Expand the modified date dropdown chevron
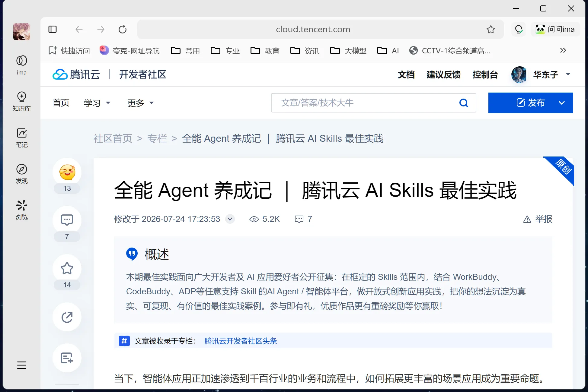 [x=230, y=219]
